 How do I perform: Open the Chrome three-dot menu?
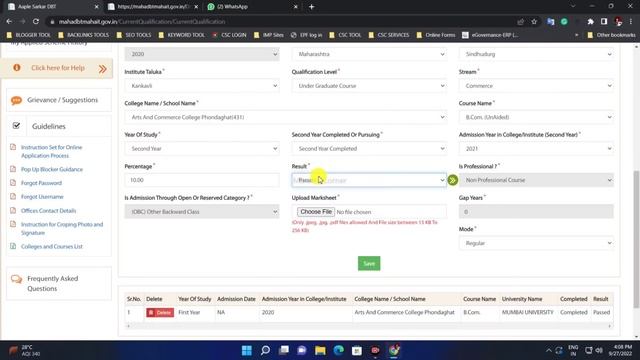click(631, 22)
